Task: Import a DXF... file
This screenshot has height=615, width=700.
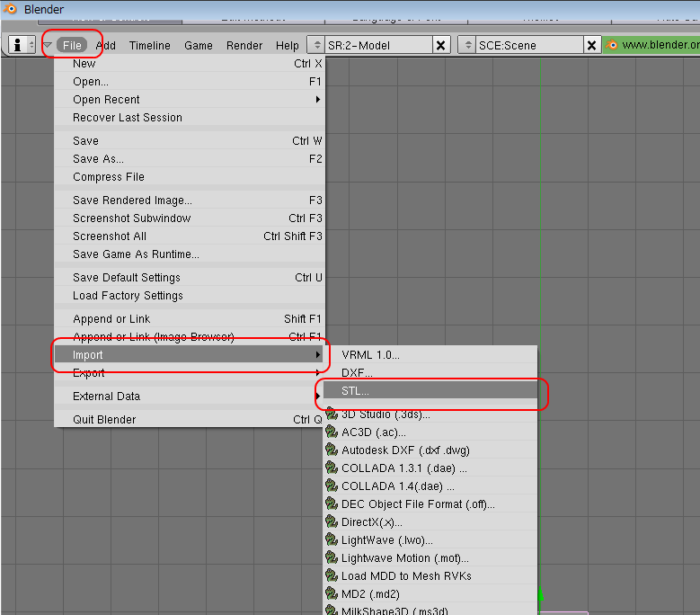Action: click(x=430, y=372)
